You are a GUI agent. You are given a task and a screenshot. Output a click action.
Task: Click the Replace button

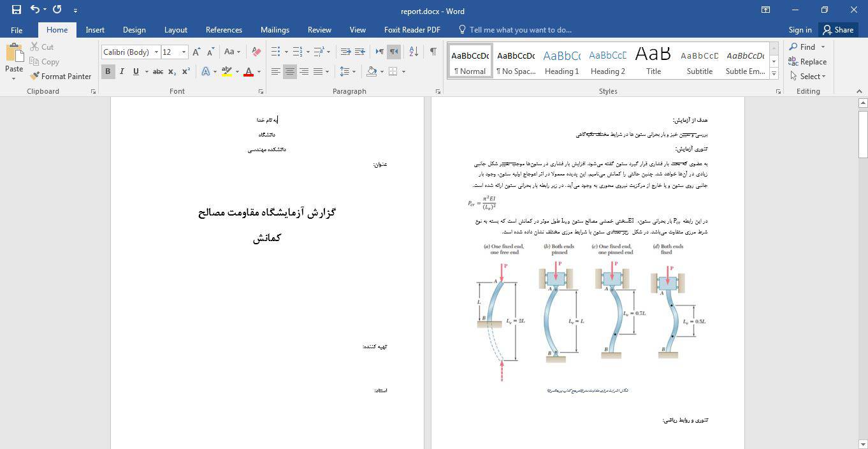coord(807,61)
